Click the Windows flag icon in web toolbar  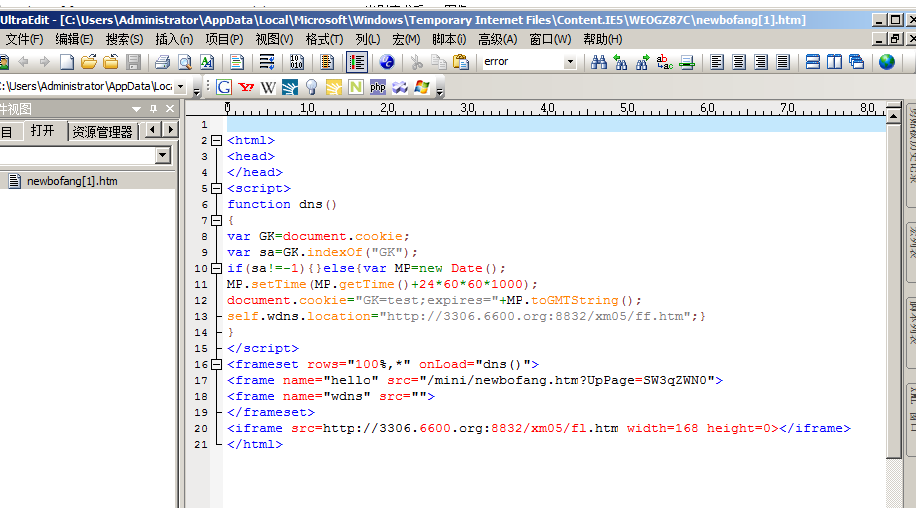[422, 88]
